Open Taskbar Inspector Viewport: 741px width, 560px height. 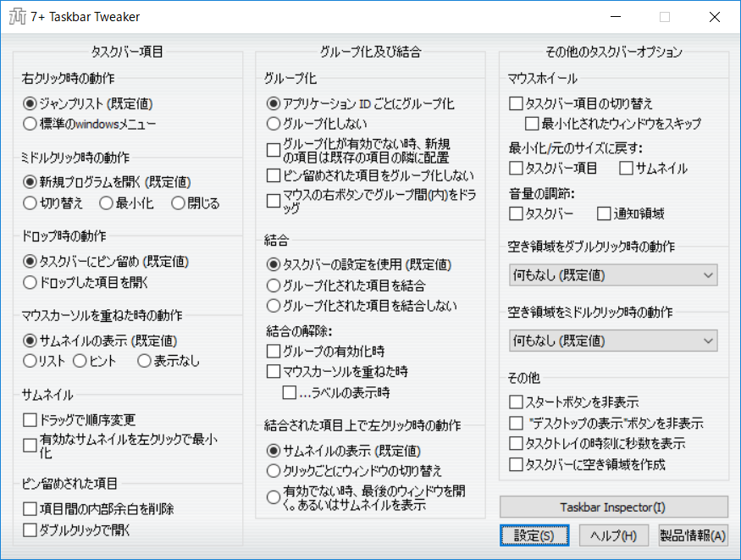coord(613,507)
